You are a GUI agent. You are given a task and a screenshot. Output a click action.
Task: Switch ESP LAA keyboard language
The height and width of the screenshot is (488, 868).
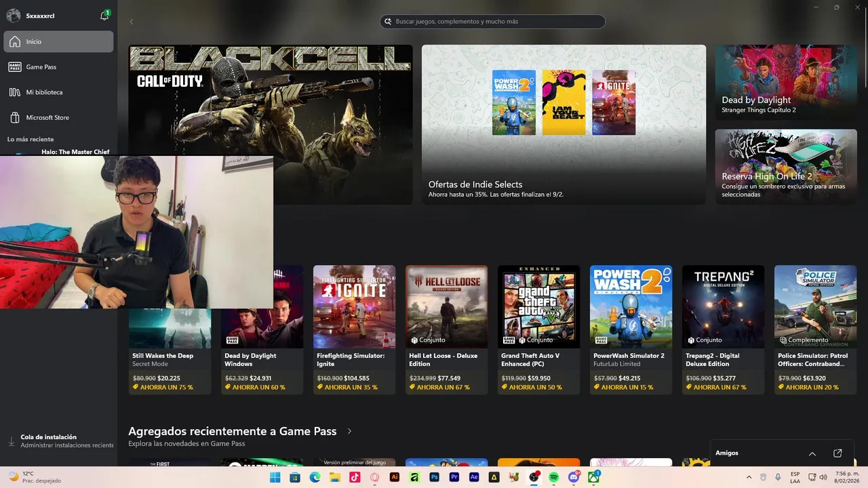pos(795,477)
